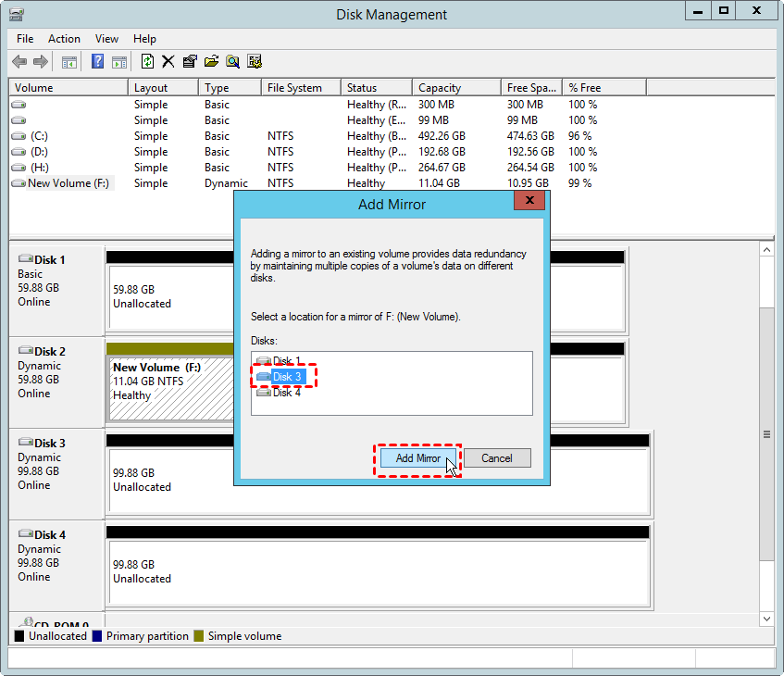Click the Disk Management title bar app icon

pos(16,14)
